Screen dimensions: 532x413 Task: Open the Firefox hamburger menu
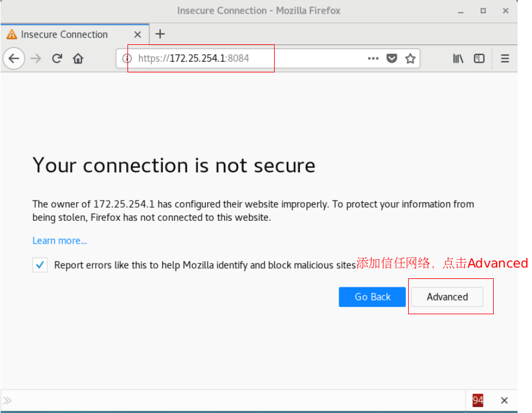pos(505,59)
